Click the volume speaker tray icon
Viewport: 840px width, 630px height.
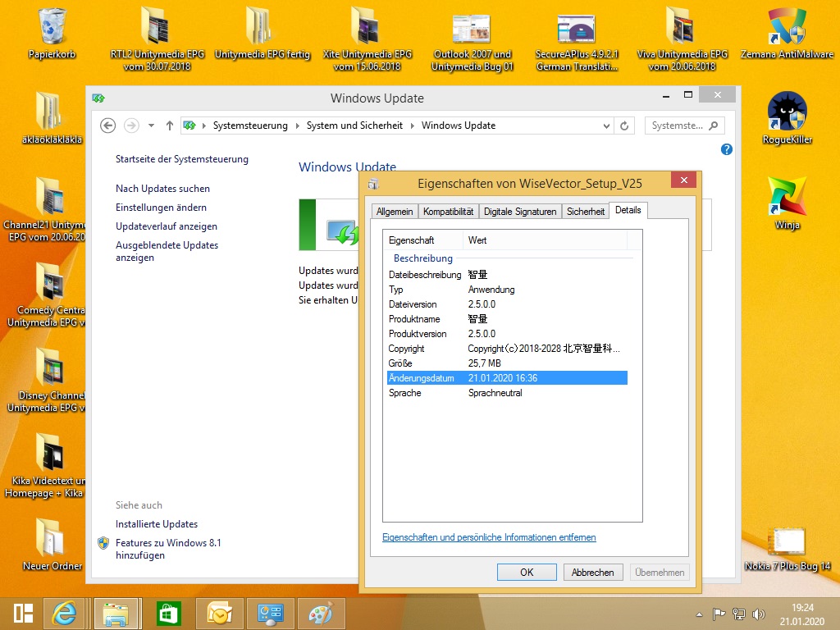(x=759, y=614)
